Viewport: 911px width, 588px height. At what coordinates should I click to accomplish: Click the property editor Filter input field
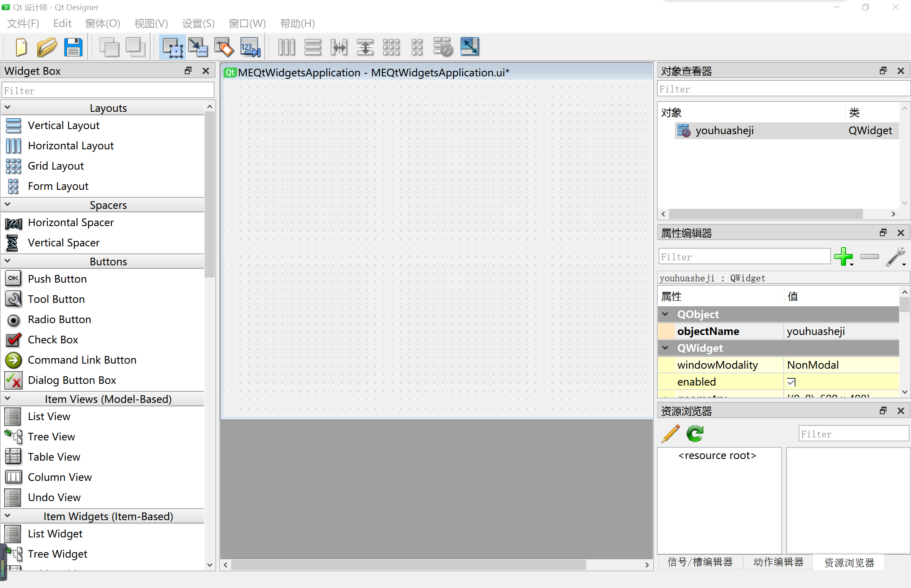(744, 256)
